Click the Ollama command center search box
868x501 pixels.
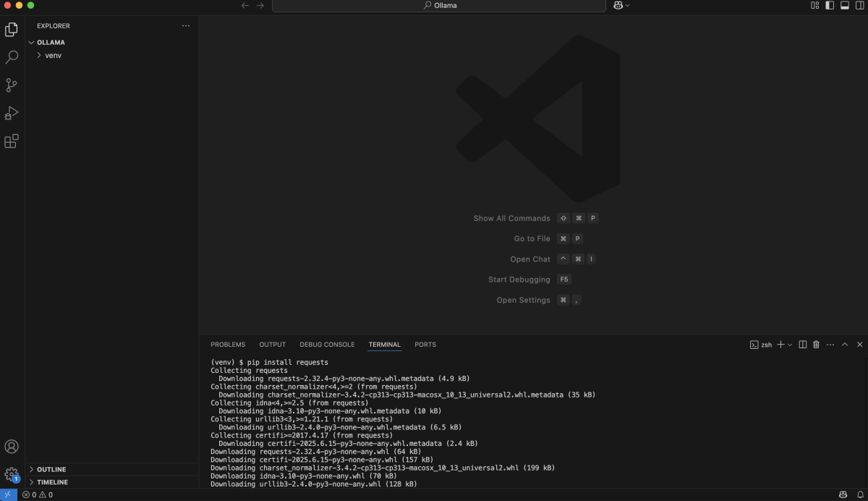coord(439,5)
